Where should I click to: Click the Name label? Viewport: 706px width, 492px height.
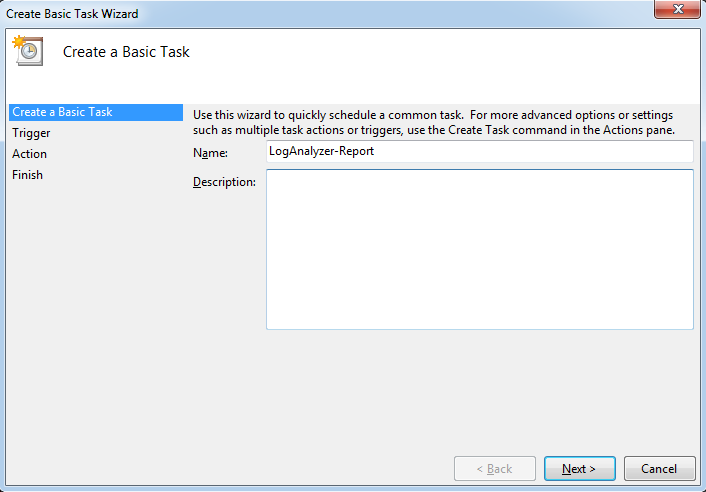tap(210, 153)
